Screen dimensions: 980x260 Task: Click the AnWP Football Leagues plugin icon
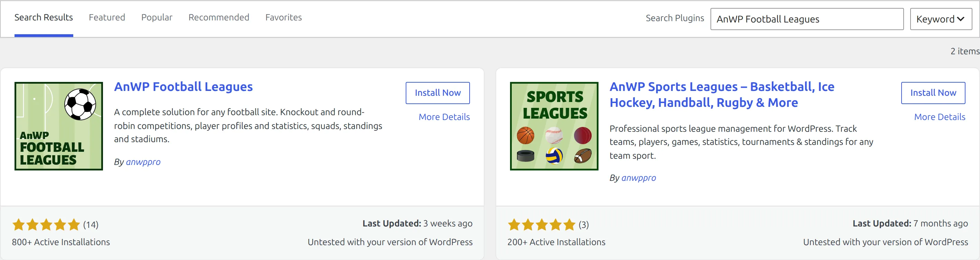(59, 126)
